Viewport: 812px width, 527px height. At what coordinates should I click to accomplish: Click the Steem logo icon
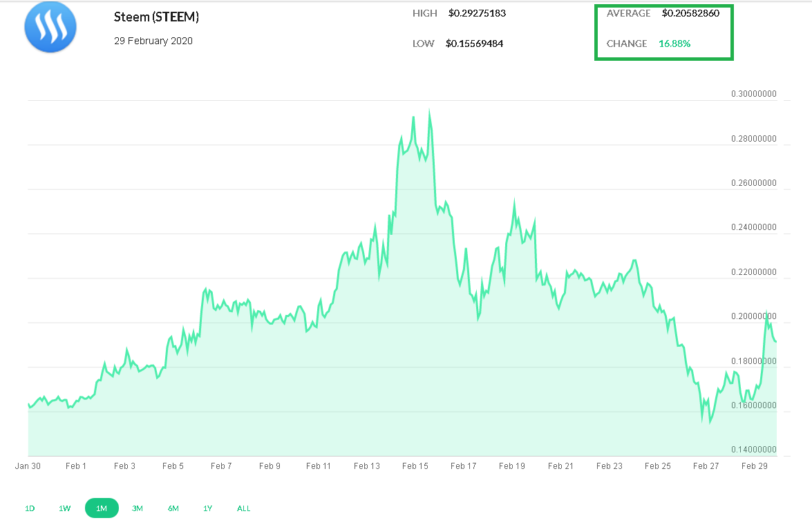[x=50, y=26]
